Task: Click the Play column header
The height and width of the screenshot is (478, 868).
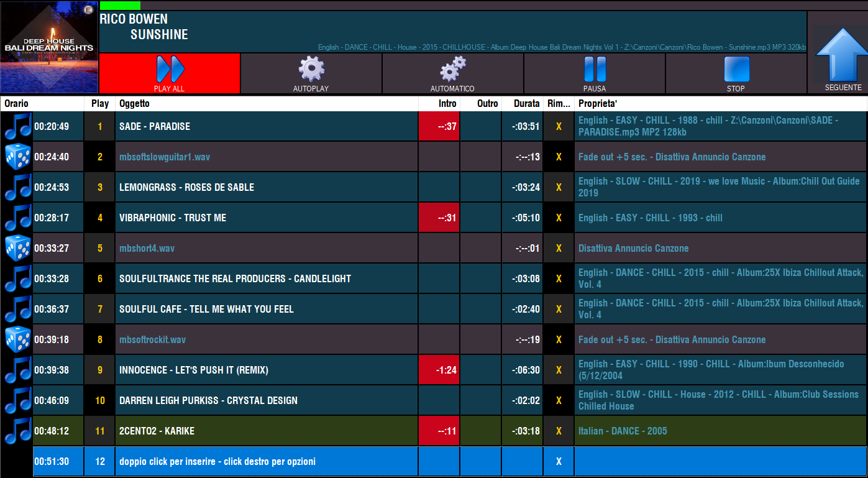Action: pyautogui.click(x=100, y=104)
